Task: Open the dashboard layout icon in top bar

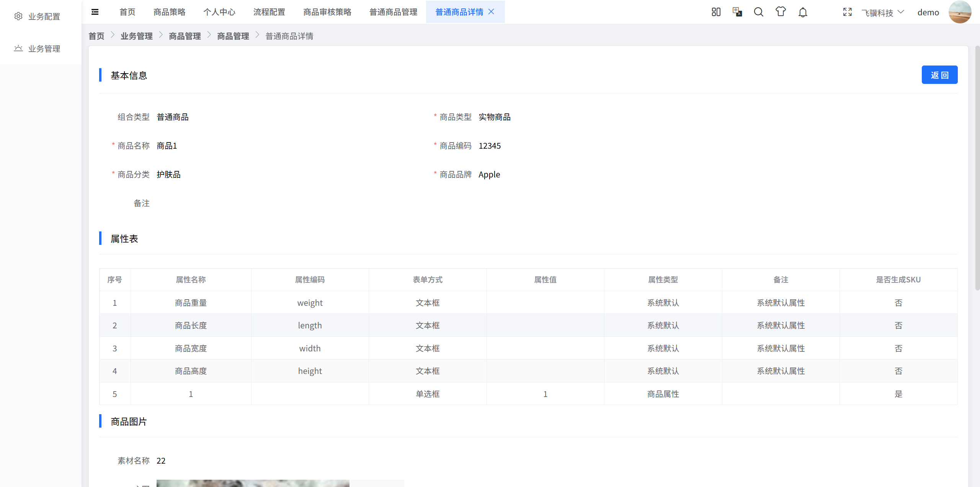Action: pos(716,12)
